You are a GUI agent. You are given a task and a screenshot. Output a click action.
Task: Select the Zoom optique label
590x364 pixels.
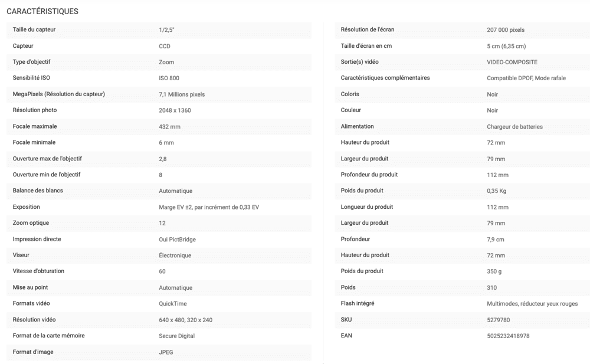click(31, 223)
